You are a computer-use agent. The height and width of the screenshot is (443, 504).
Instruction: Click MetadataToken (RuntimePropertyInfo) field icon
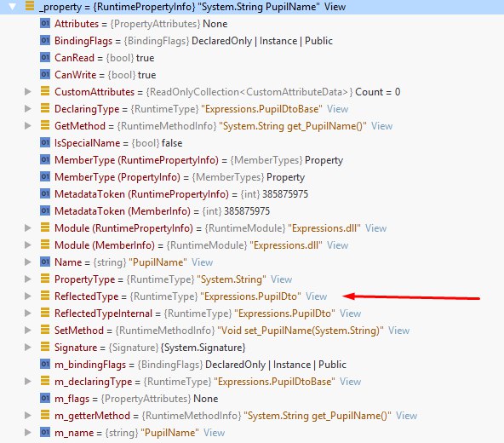click(x=45, y=193)
